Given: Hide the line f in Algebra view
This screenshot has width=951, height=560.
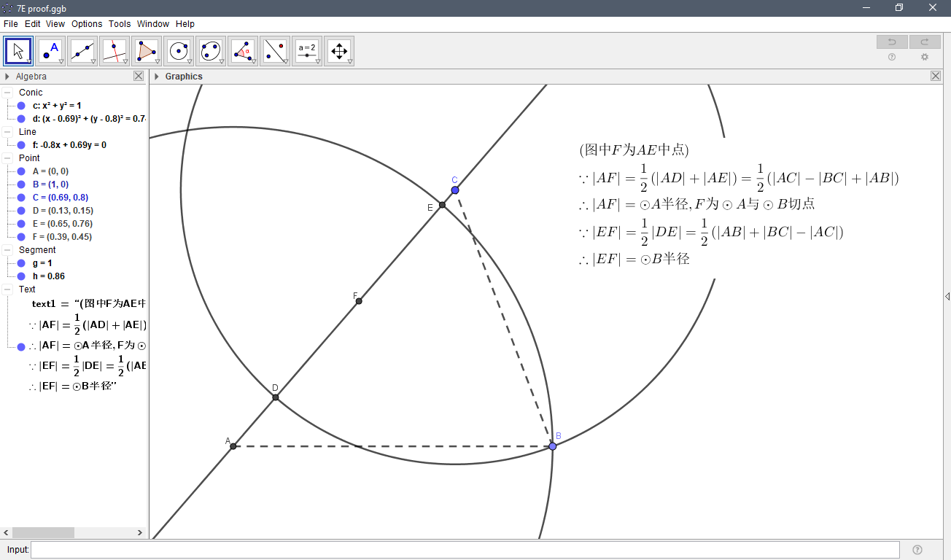Looking at the screenshot, I should coord(19,144).
